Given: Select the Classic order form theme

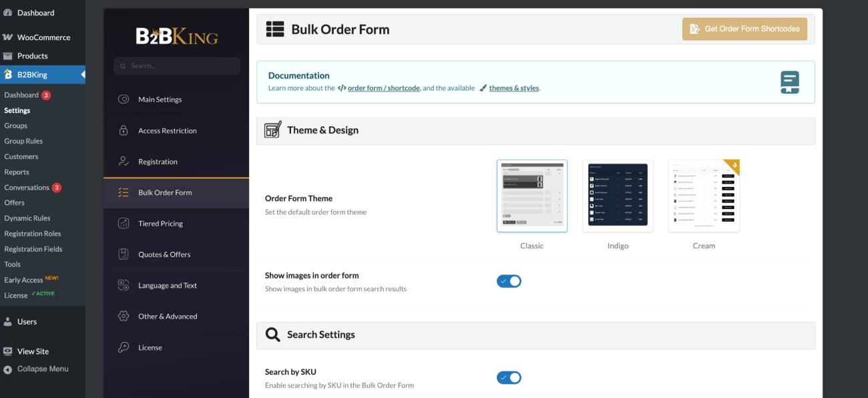Looking at the screenshot, I should 532,196.
